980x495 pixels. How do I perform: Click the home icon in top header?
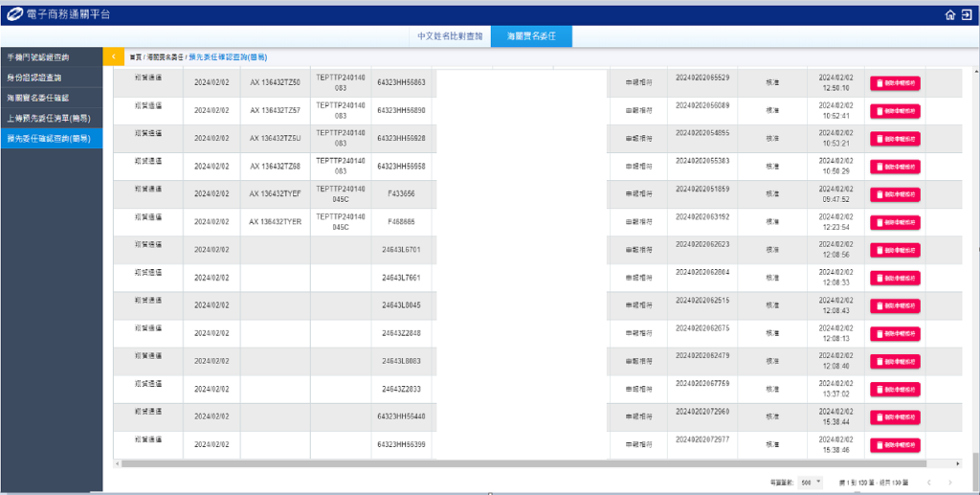949,15
